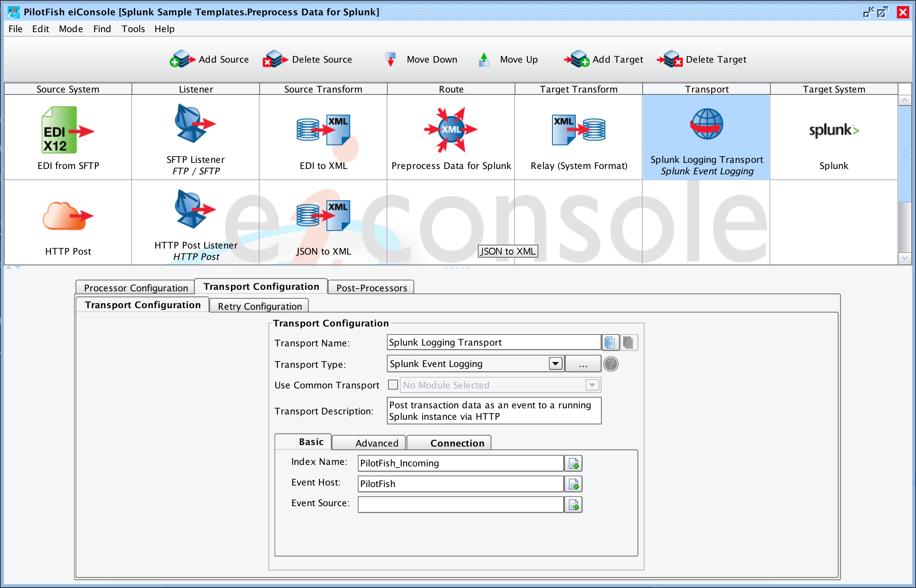Open the Edit menu
Viewport: 916px width, 588px height.
point(41,29)
